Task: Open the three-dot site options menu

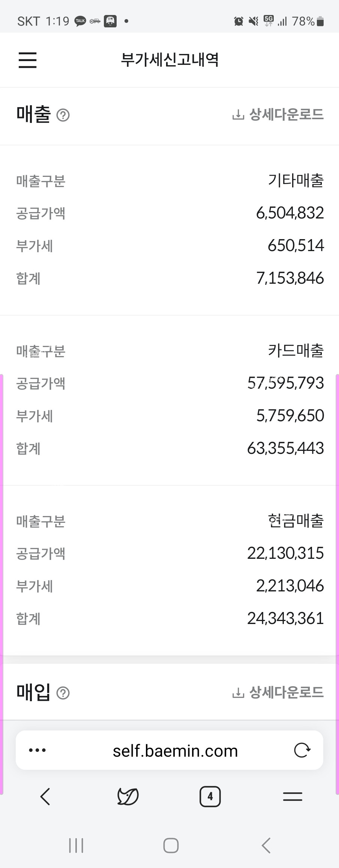Action: 37,750
